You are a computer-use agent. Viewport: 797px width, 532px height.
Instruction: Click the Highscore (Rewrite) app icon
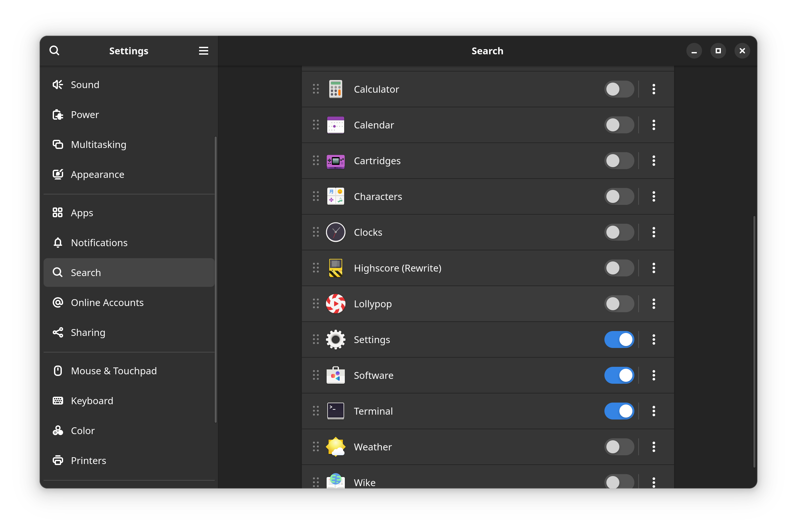click(335, 268)
